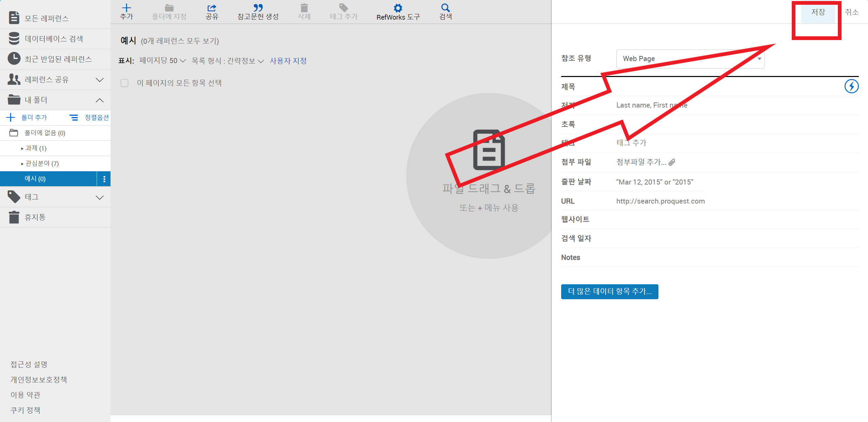Select the 관심분야 (7) folder
Image resolution: width=868 pixels, height=422 pixels.
(x=42, y=164)
